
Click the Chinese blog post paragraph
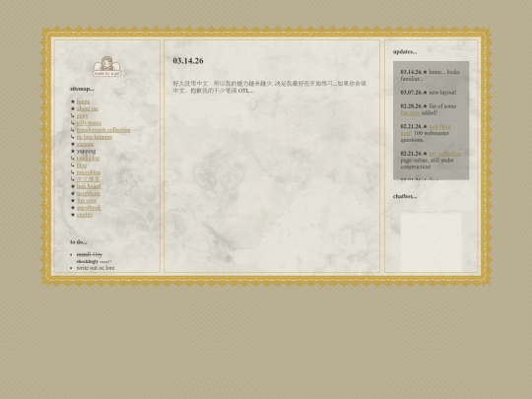click(270, 87)
